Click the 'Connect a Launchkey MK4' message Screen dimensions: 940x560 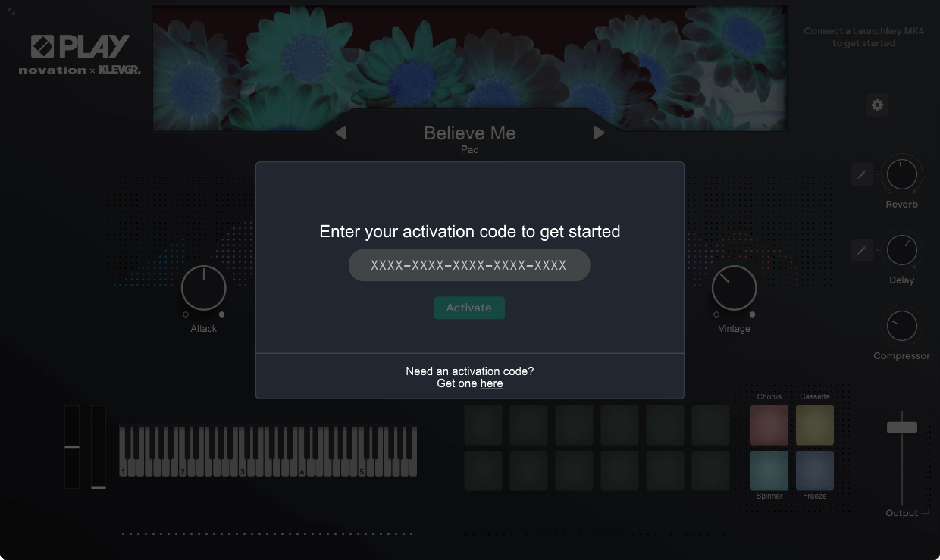(863, 37)
